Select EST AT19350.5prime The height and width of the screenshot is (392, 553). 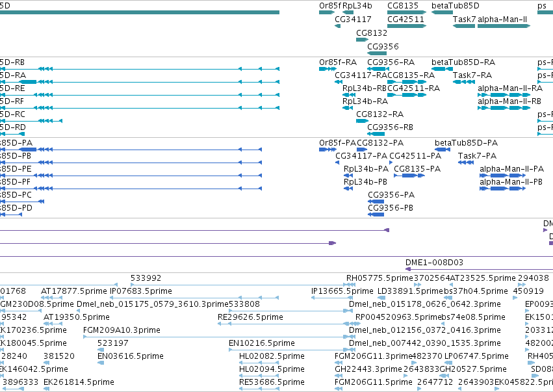pyautogui.click(x=77, y=317)
